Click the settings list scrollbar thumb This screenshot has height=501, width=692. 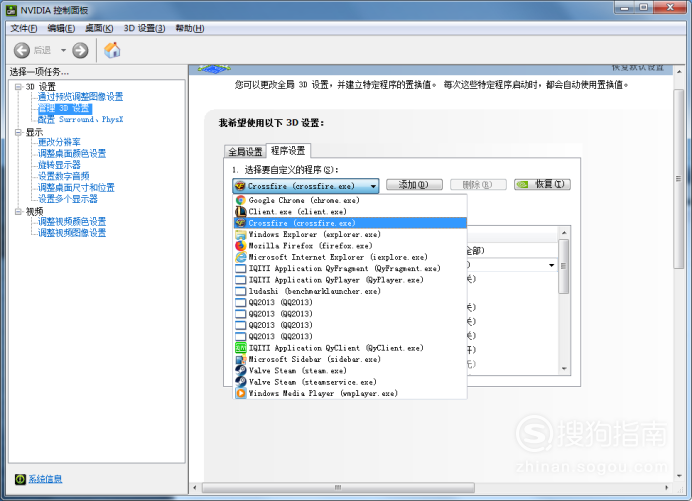pos(564,267)
